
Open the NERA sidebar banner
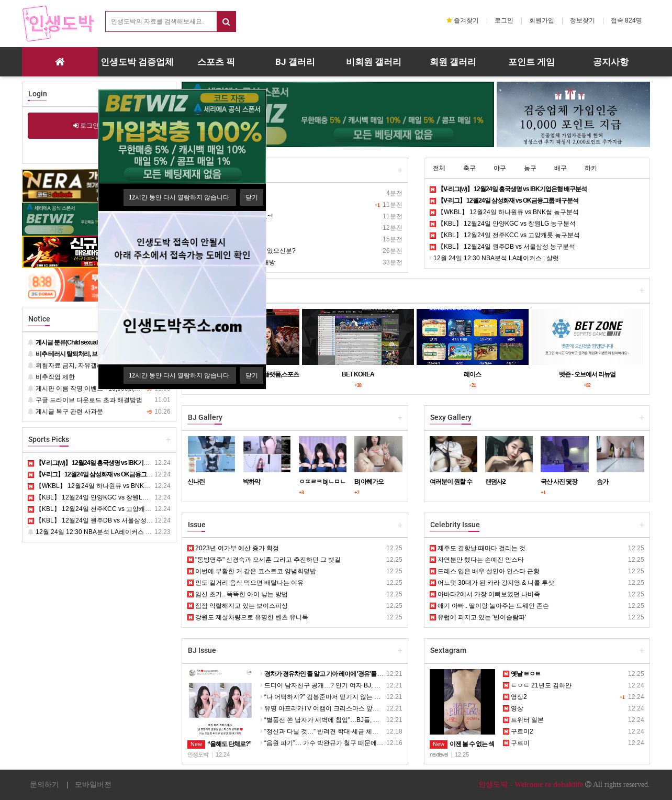60,186
